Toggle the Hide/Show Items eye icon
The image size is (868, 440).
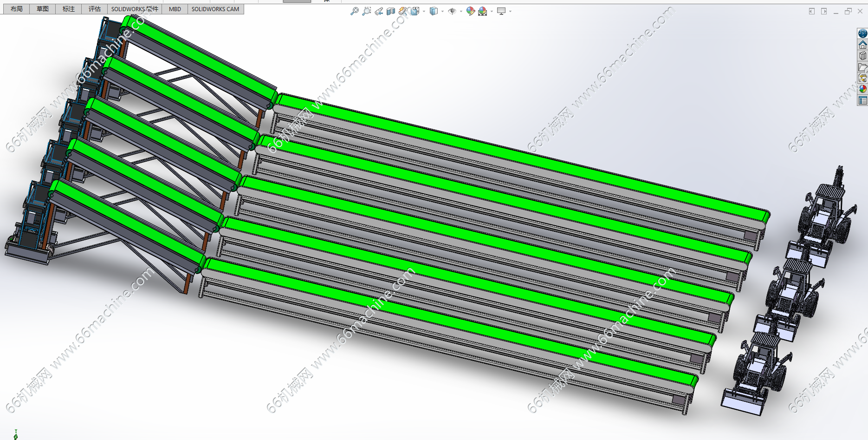tap(452, 11)
